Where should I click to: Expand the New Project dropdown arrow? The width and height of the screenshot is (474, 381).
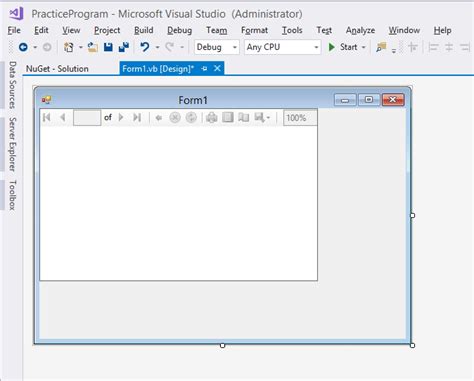coord(81,47)
